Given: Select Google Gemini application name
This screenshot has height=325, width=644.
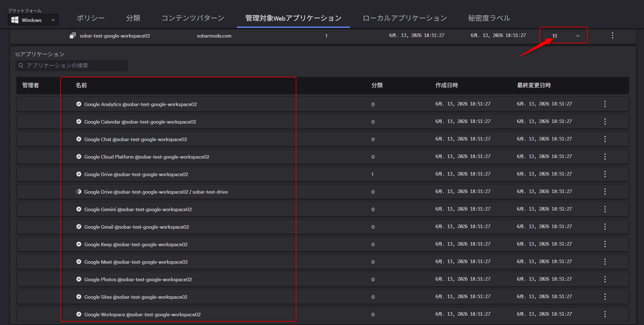Looking at the screenshot, I should point(138,209).
